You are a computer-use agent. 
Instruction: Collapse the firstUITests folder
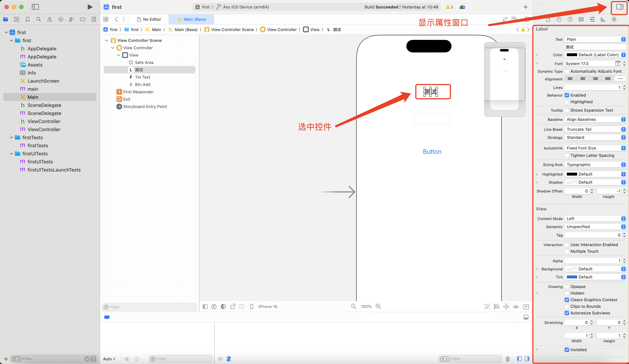[x=11, y=154]
